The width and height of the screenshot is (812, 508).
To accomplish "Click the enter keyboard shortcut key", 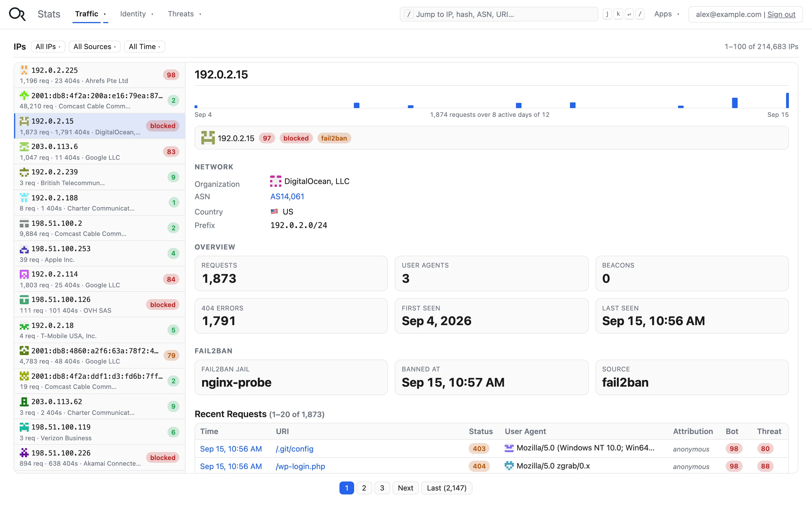I will pos(629,14).
